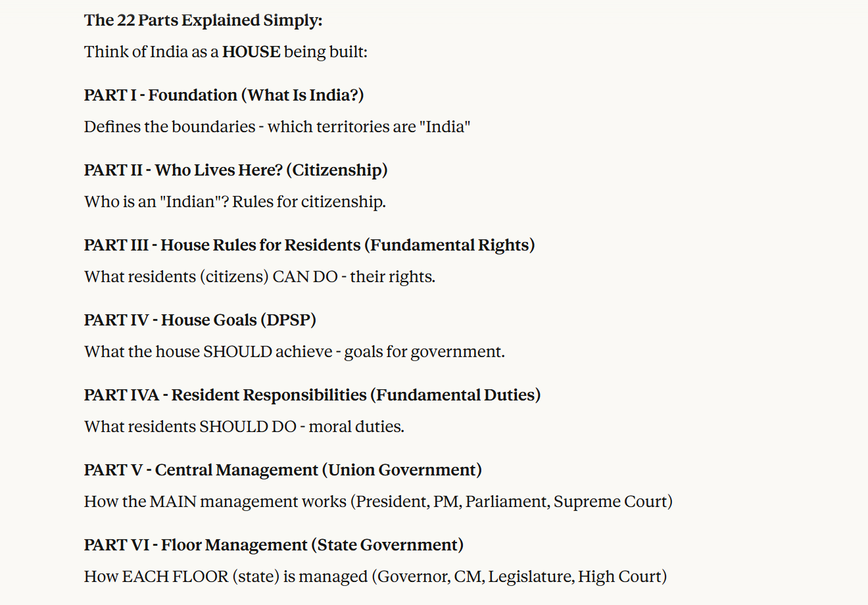Viewport: 868px width, 605px height.
Task: Click the "goals for government" text
Action: pos(424,352)
